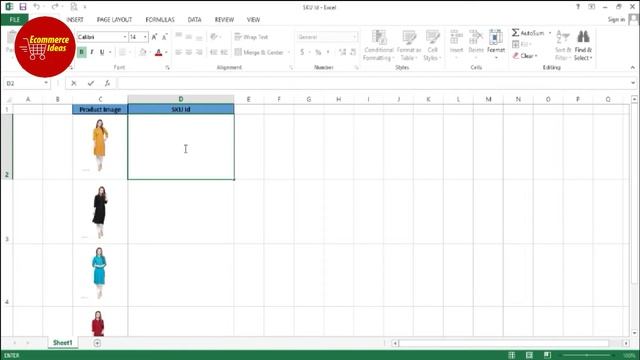Switch to the INSERT tab
This screenshot has height=360, width=640.
click(75, 20)
